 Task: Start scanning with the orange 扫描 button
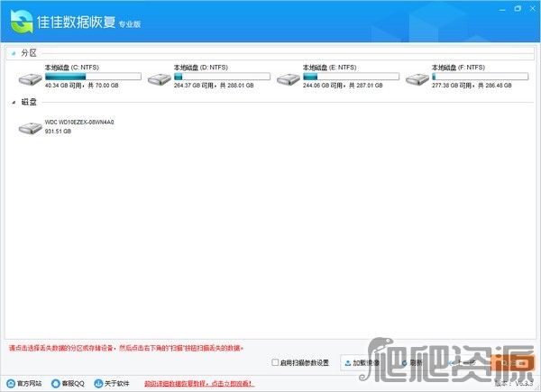pyautogui.click(x=513, y=363)
